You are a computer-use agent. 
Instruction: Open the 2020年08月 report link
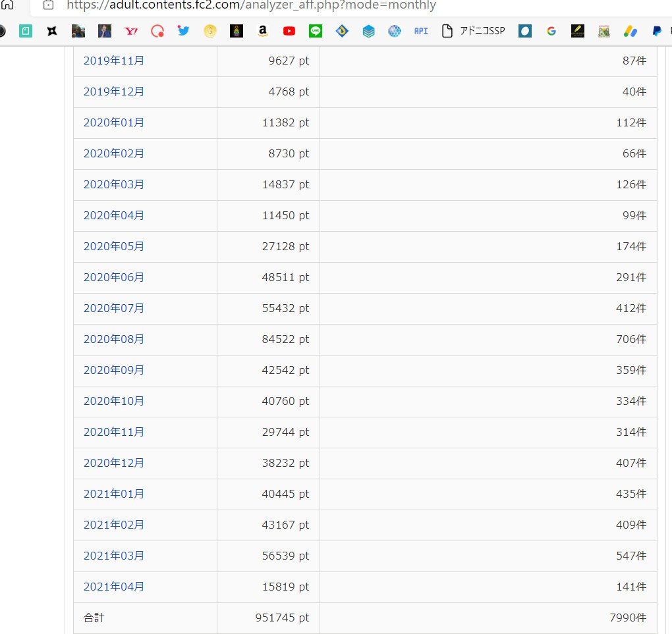point(113,339)
